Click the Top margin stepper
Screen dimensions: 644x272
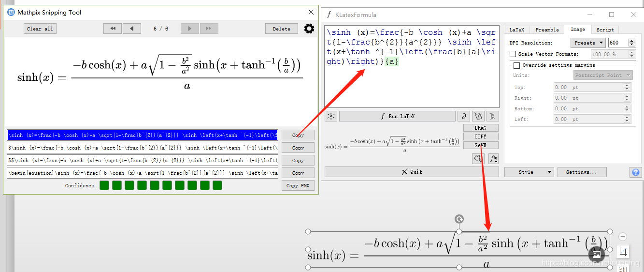click(x=627, y=88)
